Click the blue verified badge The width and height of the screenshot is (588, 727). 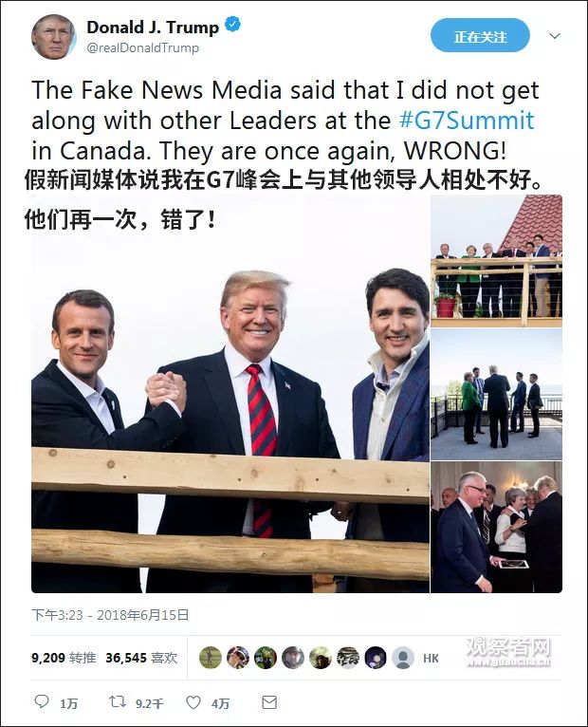tap(232, 25)
